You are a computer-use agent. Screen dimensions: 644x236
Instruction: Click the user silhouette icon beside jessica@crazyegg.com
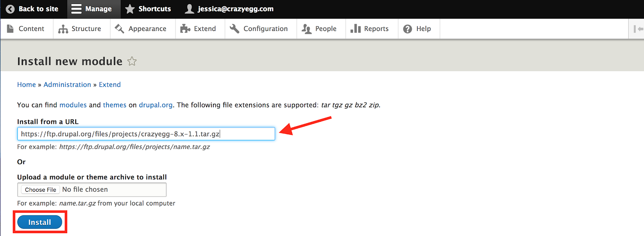[189, 9]
